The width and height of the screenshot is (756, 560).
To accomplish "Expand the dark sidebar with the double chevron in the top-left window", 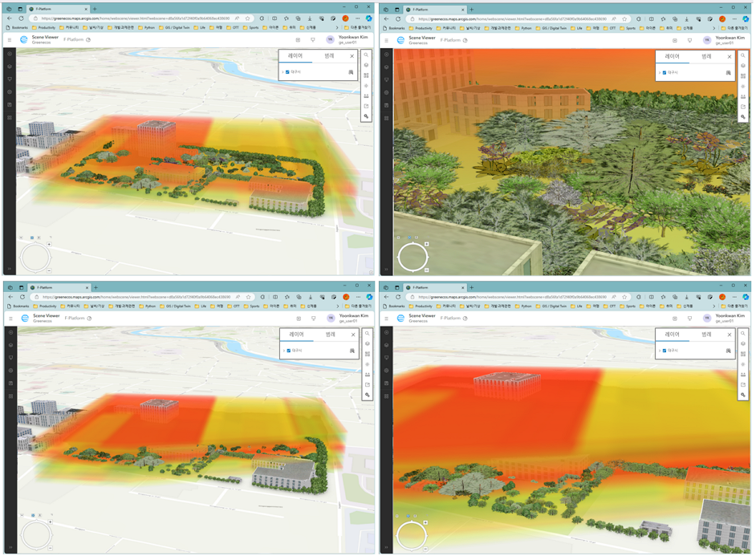I will tap(10, 269).
